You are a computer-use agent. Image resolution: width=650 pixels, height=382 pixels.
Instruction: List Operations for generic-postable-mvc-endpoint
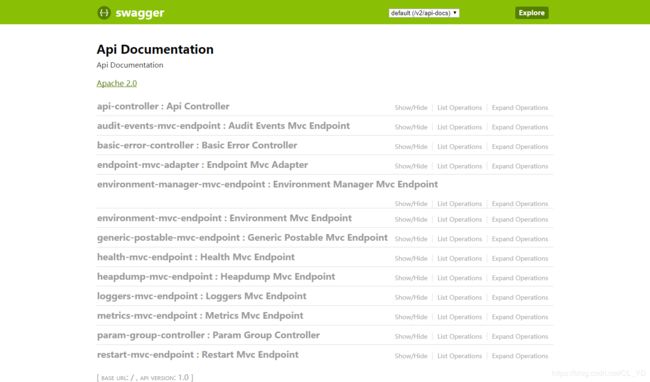click(459, 239)
